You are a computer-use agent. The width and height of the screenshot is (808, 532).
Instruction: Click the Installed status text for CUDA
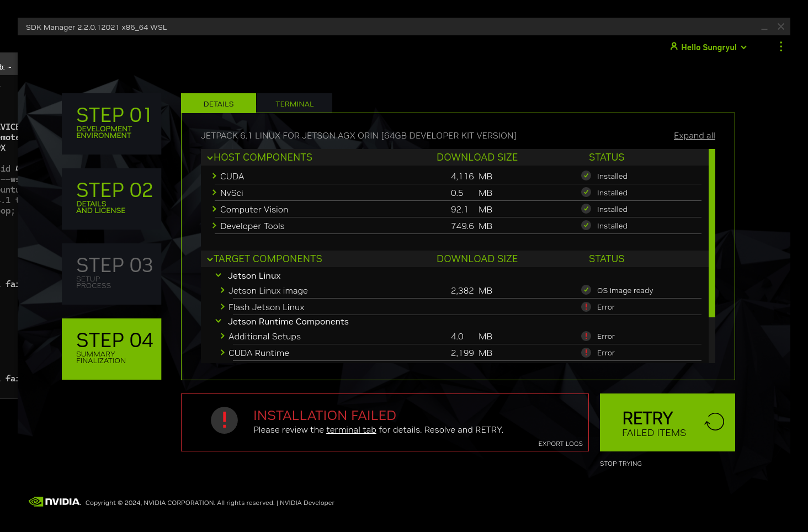coord(612,177)
